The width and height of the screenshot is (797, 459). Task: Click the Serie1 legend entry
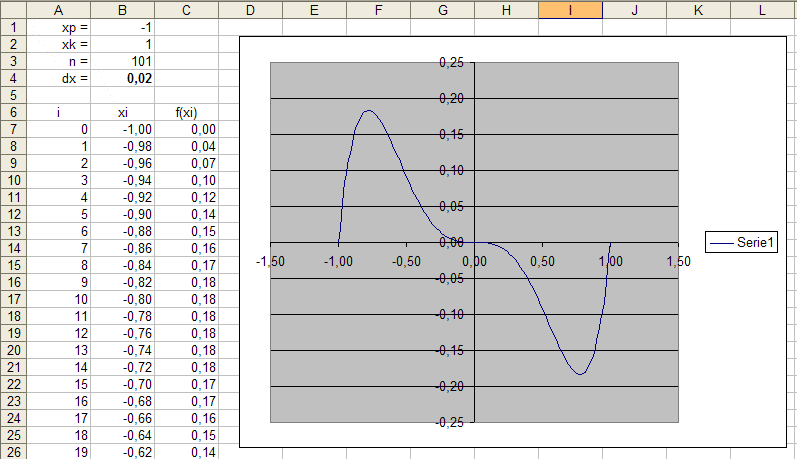741,241
